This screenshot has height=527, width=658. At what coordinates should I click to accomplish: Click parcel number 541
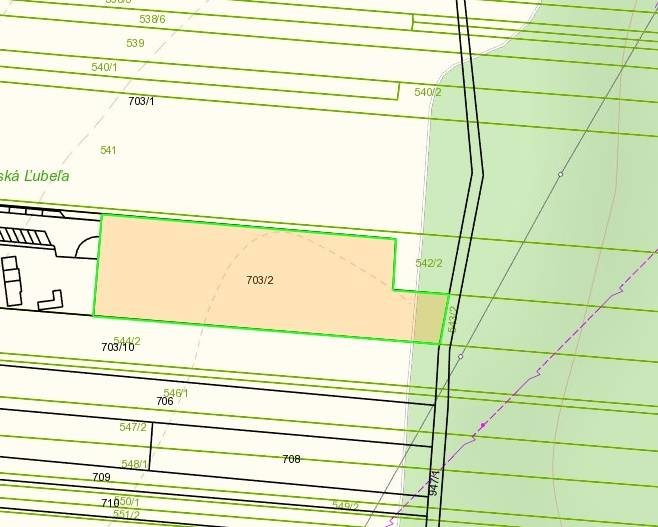click(108, 150)
